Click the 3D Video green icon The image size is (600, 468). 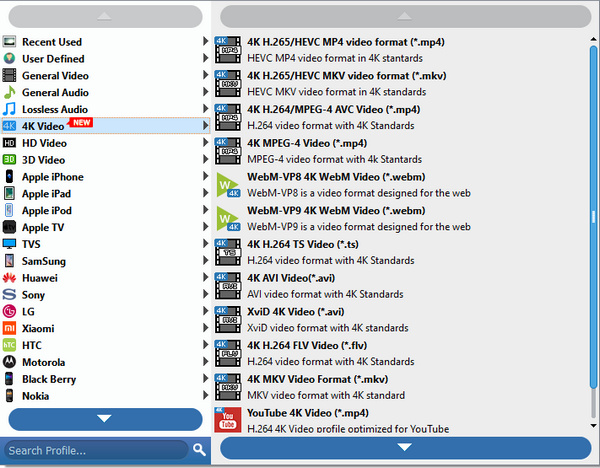coord(9,159)
